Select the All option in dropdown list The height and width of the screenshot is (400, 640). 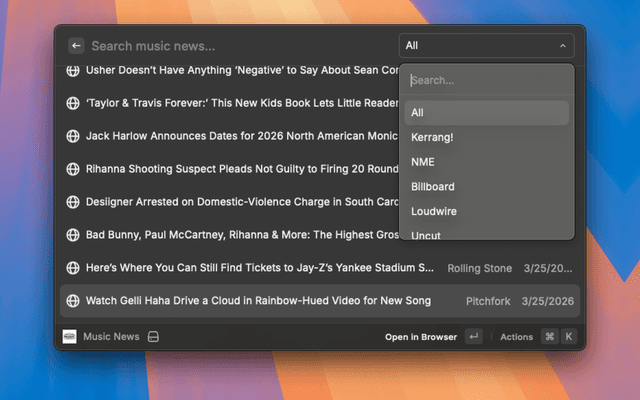tap(417, 112)
